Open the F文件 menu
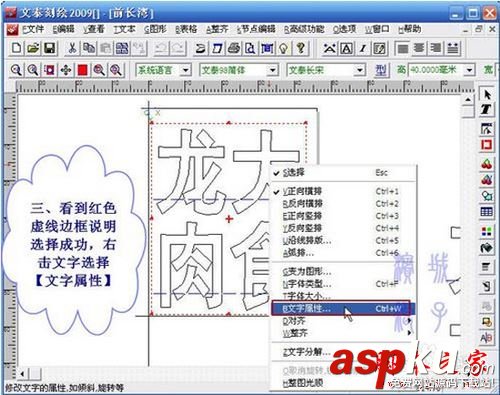The width and height of the screenshot is (500, 395). pos(33,29)
